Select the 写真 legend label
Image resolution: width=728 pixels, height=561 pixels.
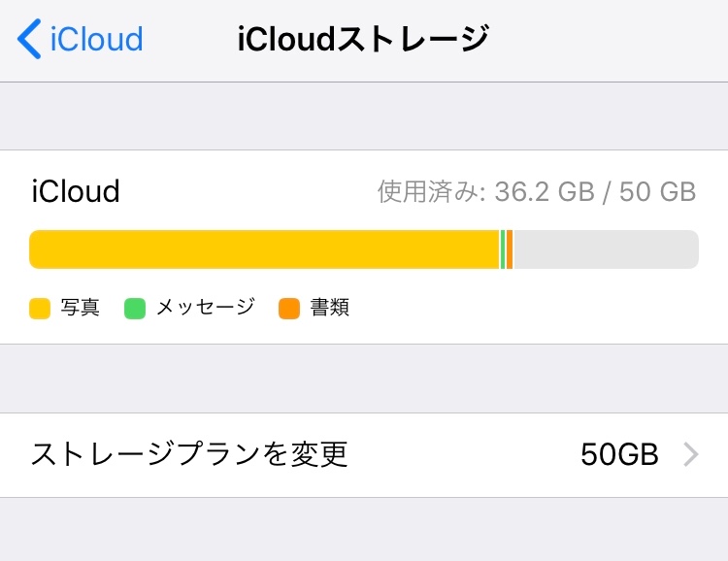[x=80, y=309]
